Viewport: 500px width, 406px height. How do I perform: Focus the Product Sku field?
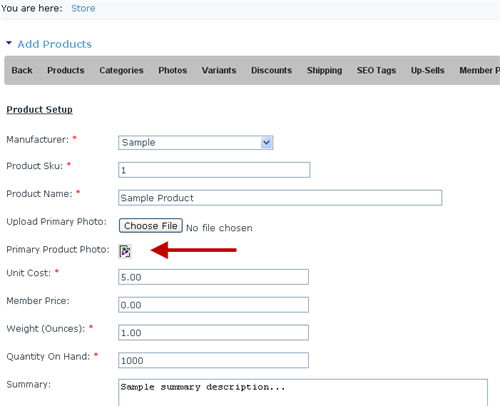tap(214, 170)
